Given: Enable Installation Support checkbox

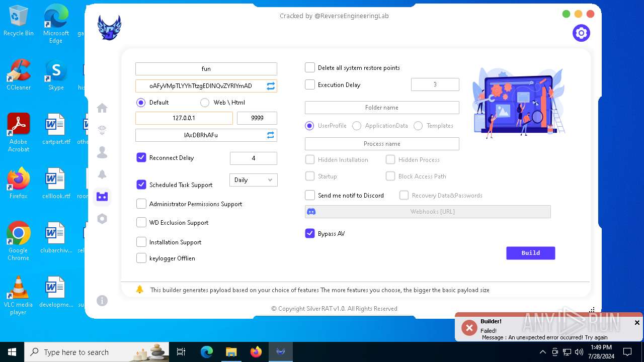Looking at the screenshot, I should pos(141,242).
